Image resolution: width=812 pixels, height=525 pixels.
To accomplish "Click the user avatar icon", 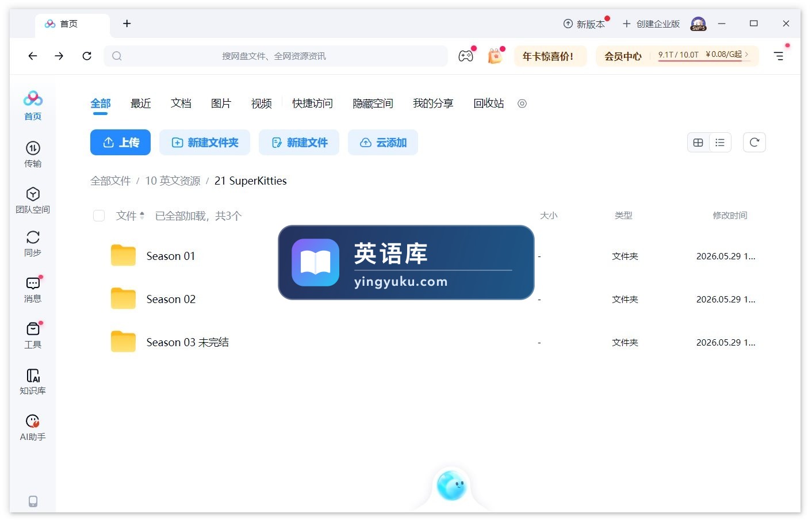I will tap(698, 24).
